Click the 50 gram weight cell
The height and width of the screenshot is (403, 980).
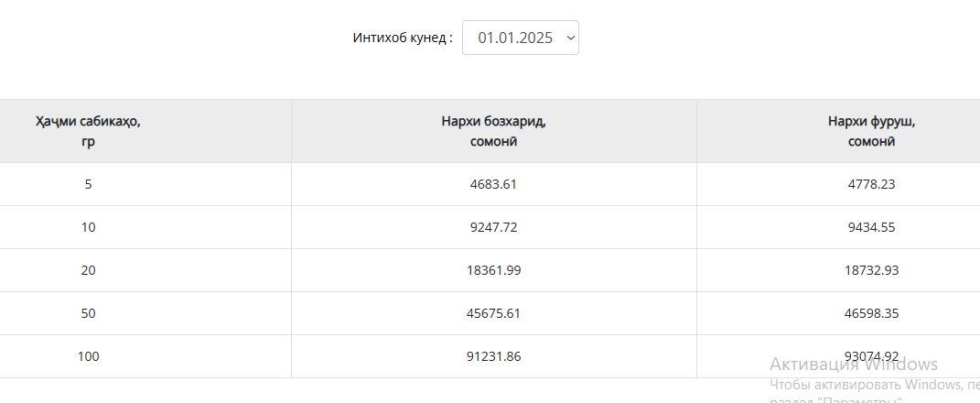[x=88, y=313]
